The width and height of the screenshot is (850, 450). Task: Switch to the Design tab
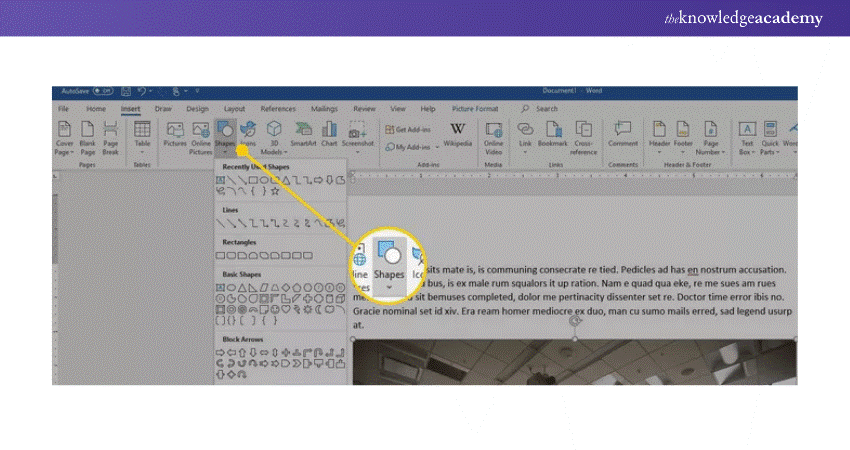[197, 108]
